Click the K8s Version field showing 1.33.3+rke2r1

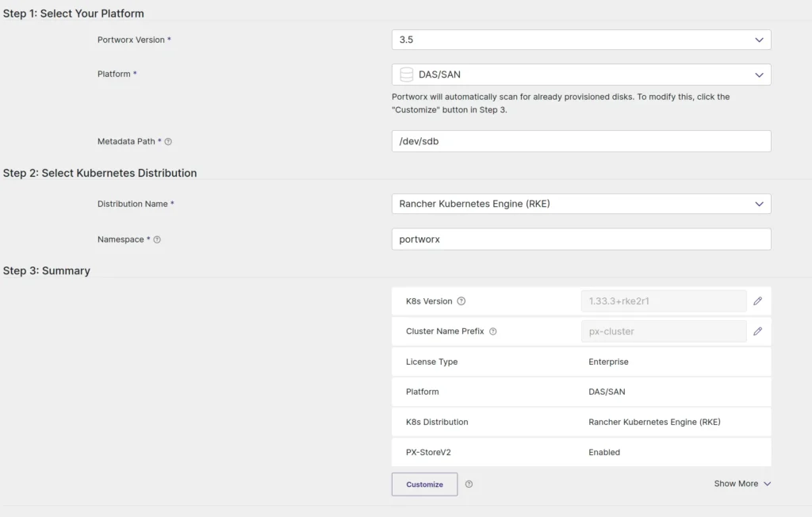coord(663,301)
